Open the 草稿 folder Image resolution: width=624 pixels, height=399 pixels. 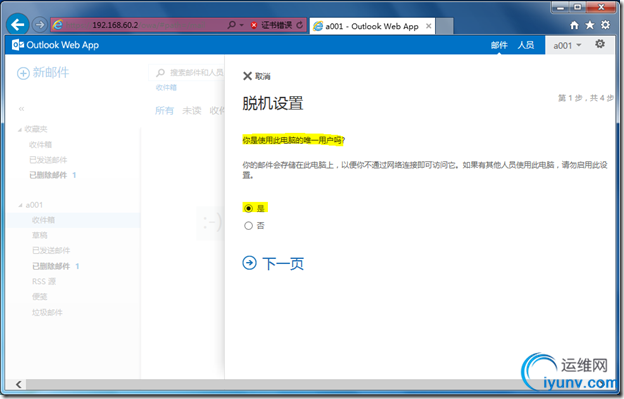[39, 236]
